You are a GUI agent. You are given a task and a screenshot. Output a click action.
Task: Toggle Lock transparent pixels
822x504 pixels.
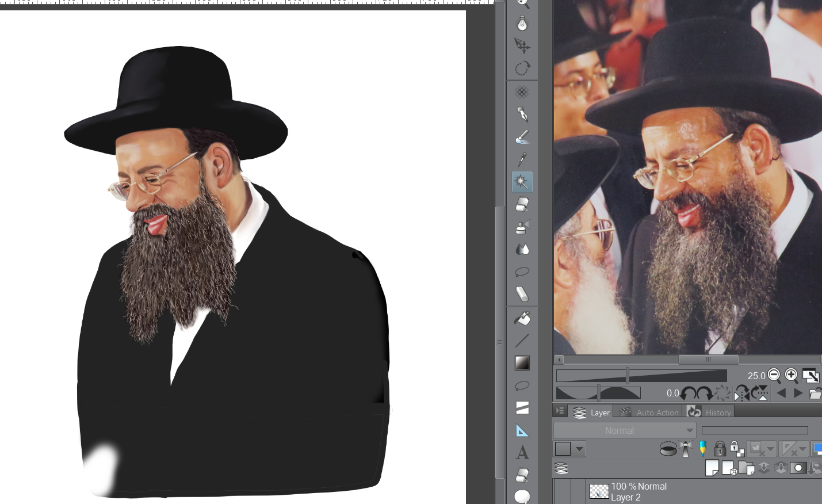736,449
